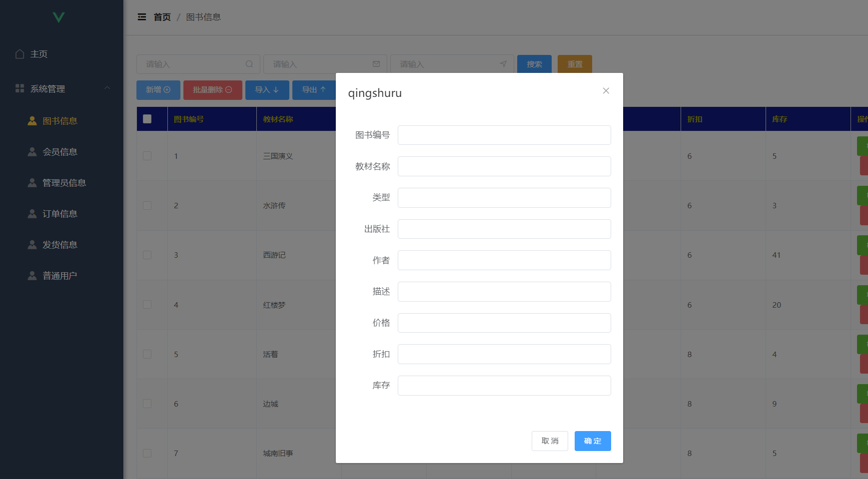868x479 pixels.
Task: Check the row for 红楼梦
Action: 147,304
